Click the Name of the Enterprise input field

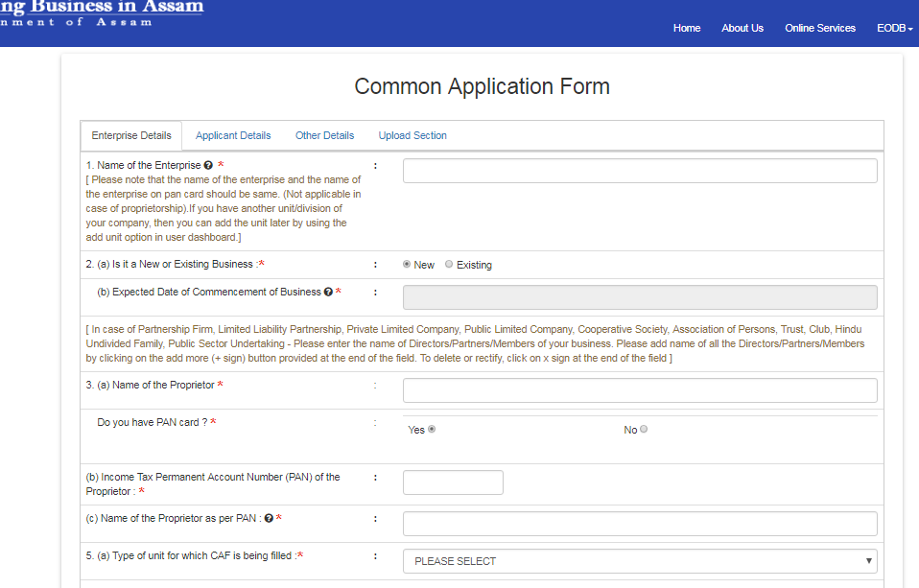[640, 171]
